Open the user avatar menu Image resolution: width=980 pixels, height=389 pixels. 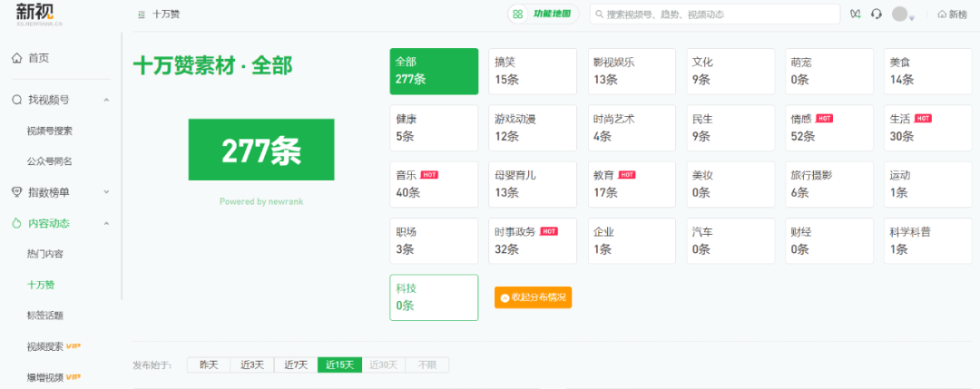click(901, 14)
